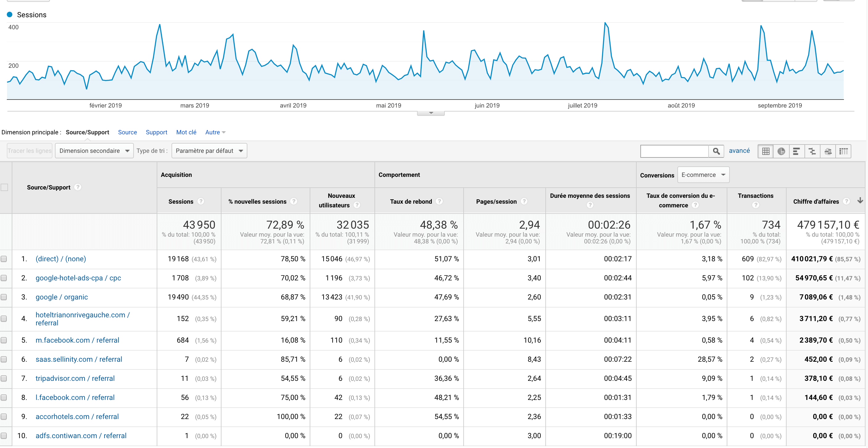Switch to the data table view icon
Image resolution: width=868 pixels, height=448 pixels.
click(766, 151)
